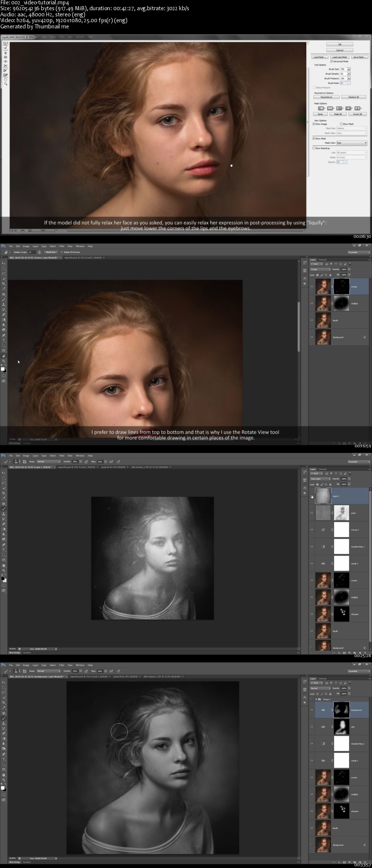The width and height of the screenshot is (372, 868).
Task: Click Cancel in the Liquify dialog
Action: [340, 50]
